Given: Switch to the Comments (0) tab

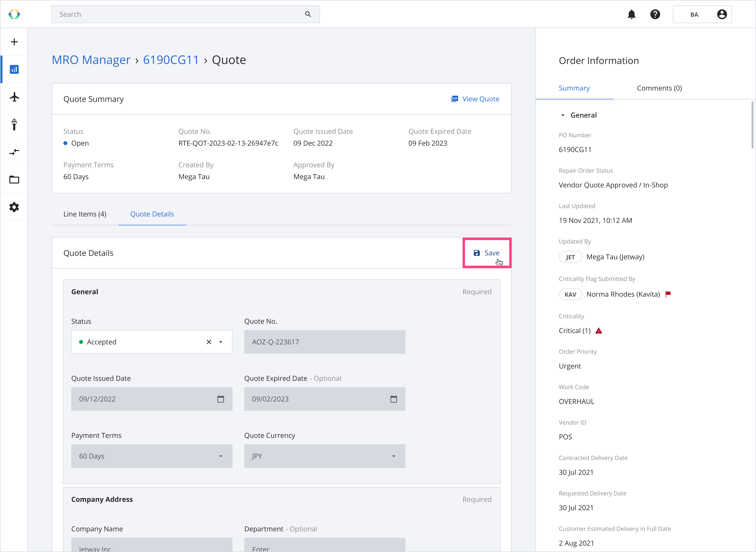Looking at the screenshot, I should pyautogui.click(x=659, y=88).
